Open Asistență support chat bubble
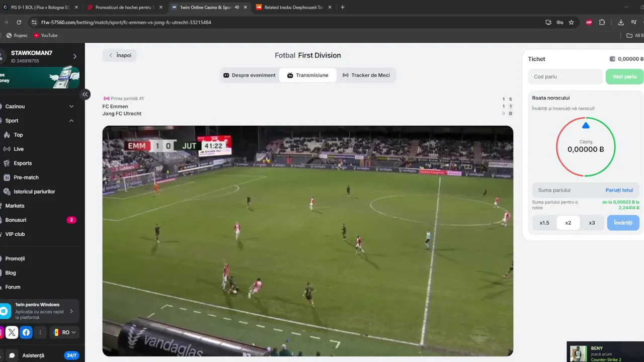The width and height of the screenshot is (644, 362). [12, 355]
